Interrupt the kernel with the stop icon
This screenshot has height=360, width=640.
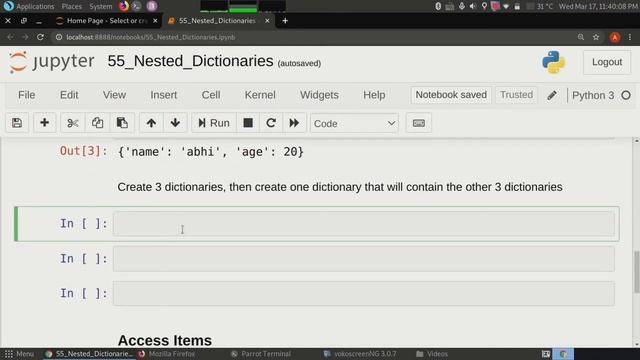(x=248, y=123)
